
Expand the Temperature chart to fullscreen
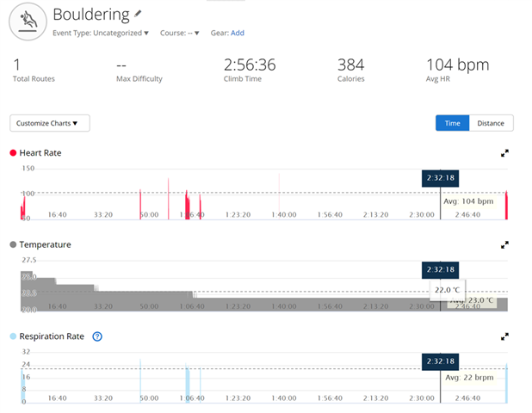click(x=505, y=245)
